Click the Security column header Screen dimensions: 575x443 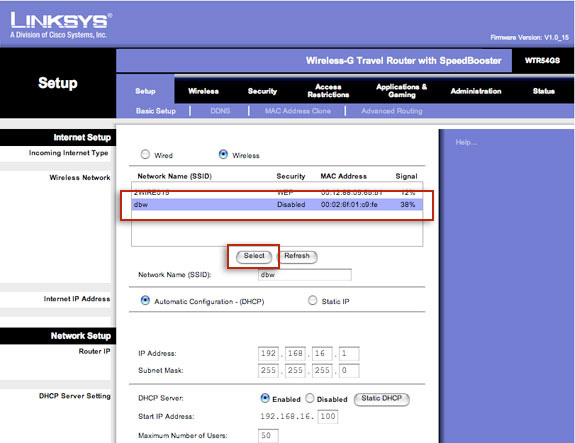click(x=291, y=176)
